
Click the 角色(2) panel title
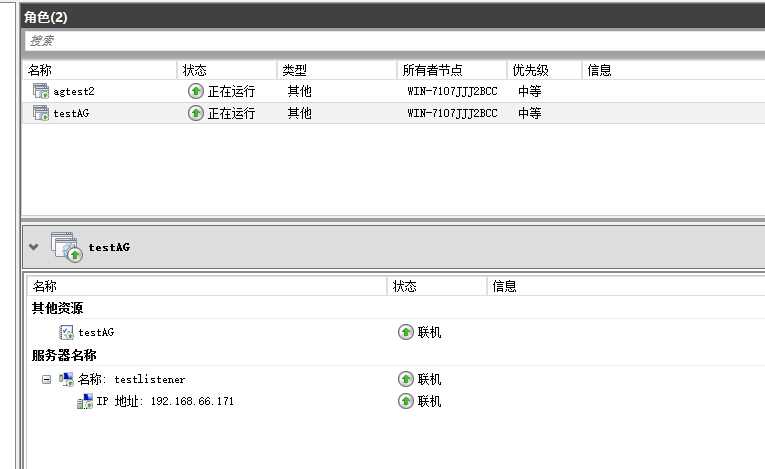(x=46, y=17)
